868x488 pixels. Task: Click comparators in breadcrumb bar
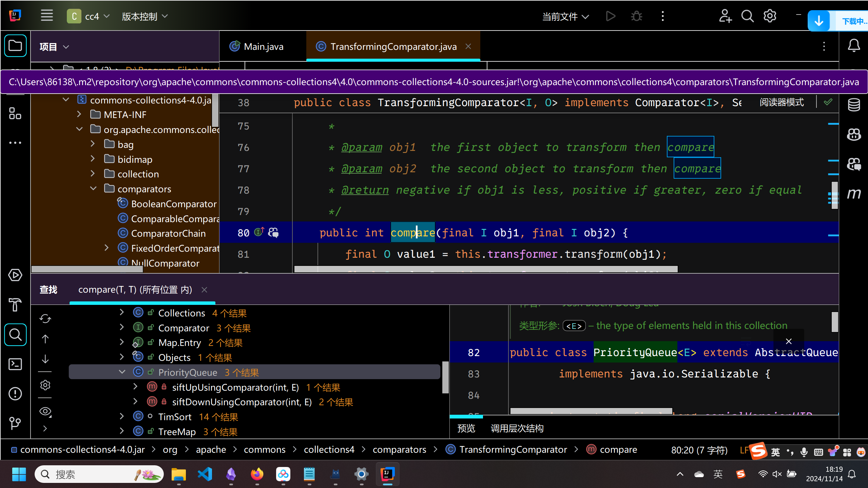point(399,449)
